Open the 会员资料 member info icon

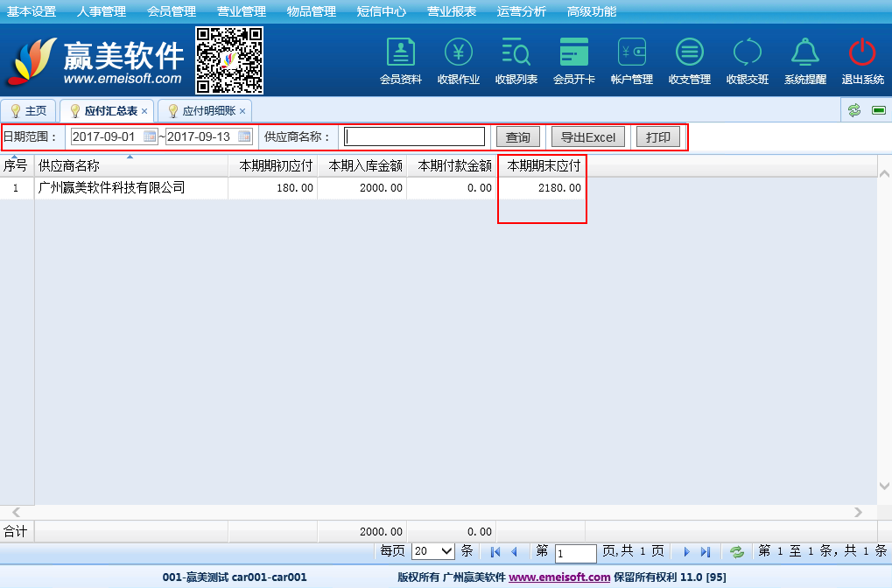(x=400, y=53)
